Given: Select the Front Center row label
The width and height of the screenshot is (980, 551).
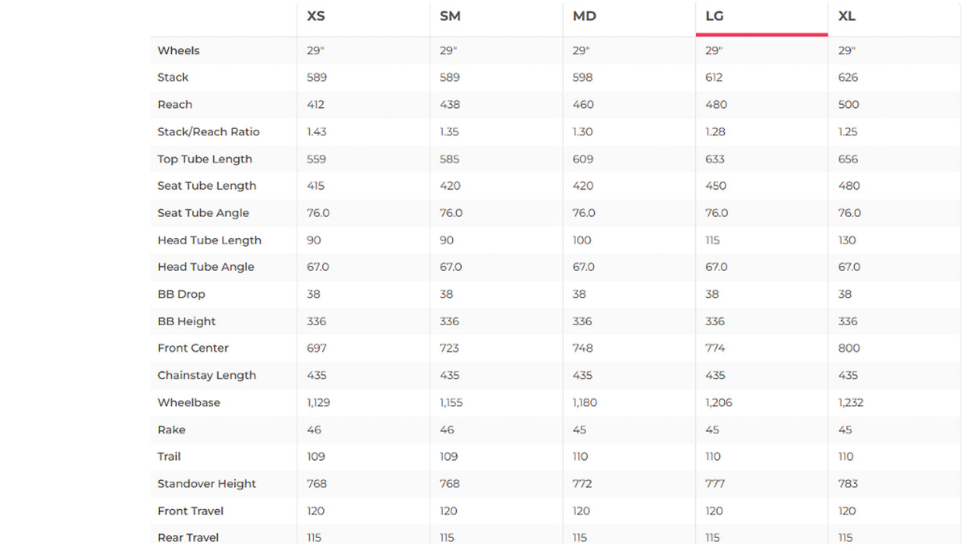Looking at the screenshot, I should point(193,349).
